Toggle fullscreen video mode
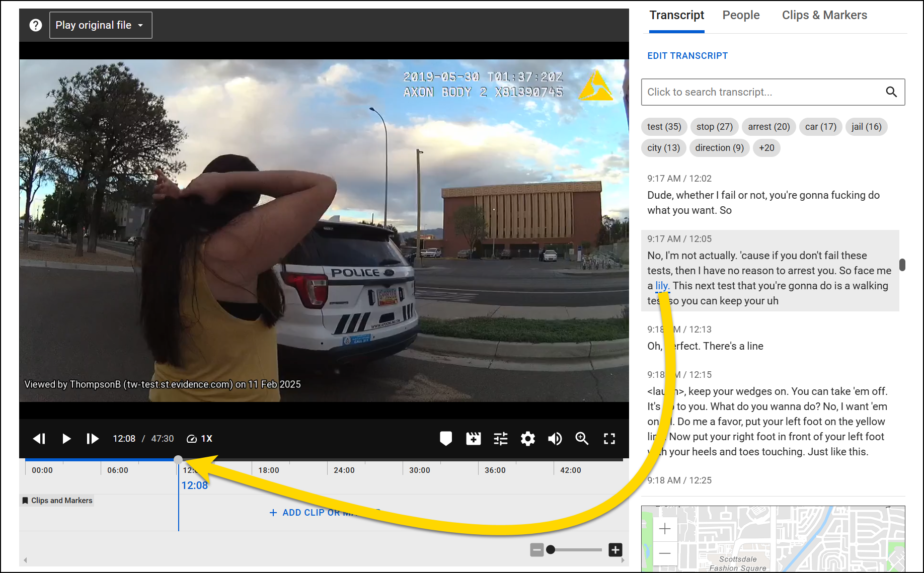Viewport: 924px width, 573px height. tap(609, 439)
